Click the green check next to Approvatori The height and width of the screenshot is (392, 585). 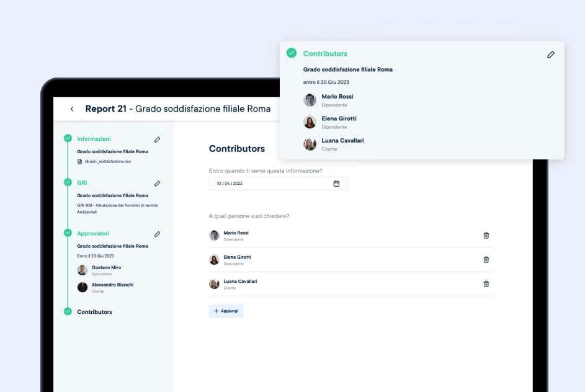coord(68,233)
